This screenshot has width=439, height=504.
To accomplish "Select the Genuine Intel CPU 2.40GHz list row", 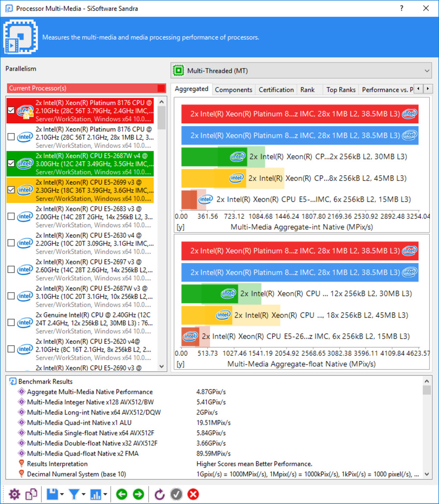I will (x=80, y=323).
